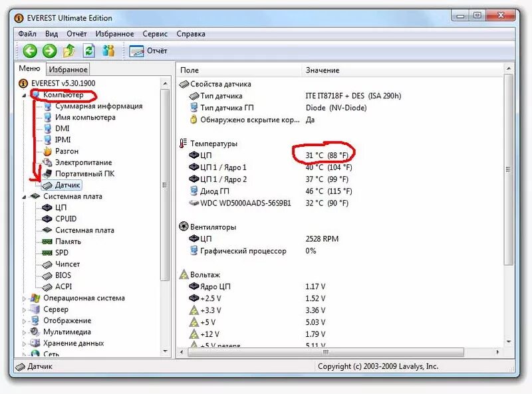Click the Refresh toolbar icon

tap(89, 51)
